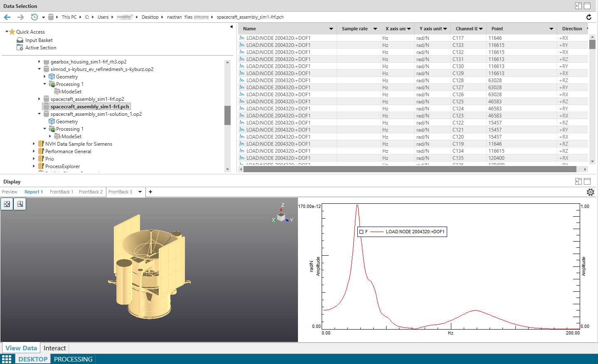This screenshot has width=598, height=364.
Task: Expand gearbox_housing_sim1-frf_rh3.op2 node
Action: 39,61
